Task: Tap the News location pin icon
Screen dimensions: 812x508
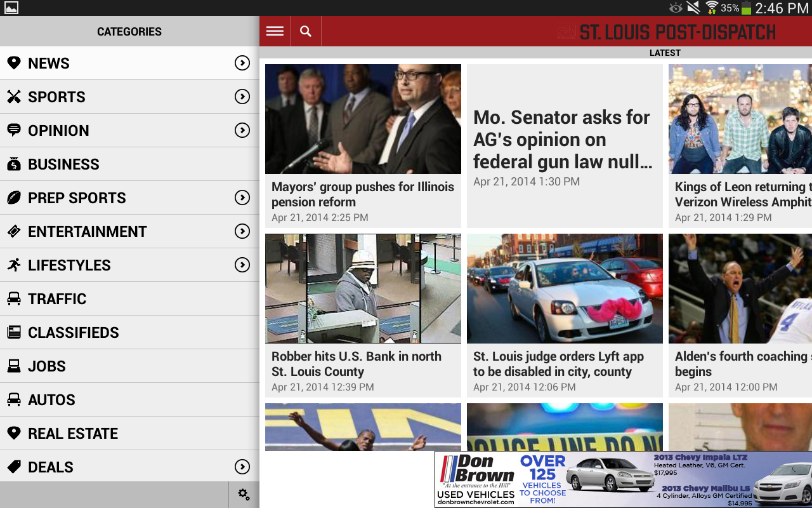Action: click(x=14, y=63)
